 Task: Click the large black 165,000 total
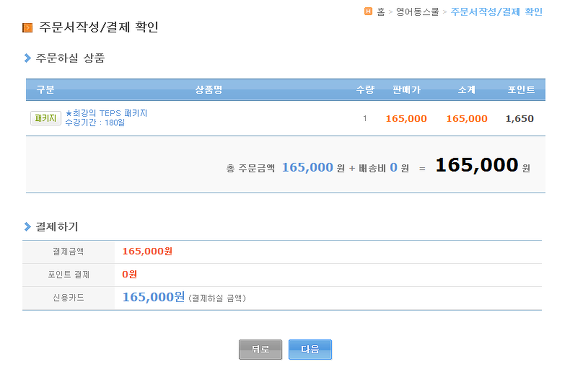click(x=477, y=165)
